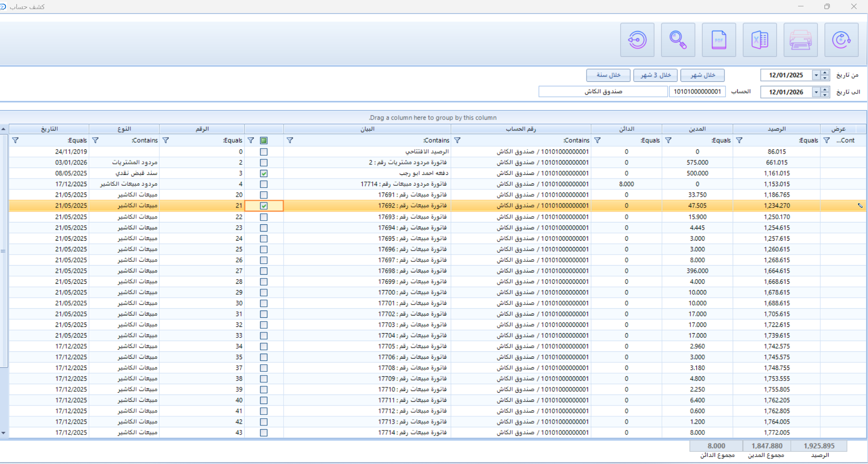The width and height of the screenshot is (868, 464).
Task: Open filter icon for الرصيد column
Action: (739, 140)
